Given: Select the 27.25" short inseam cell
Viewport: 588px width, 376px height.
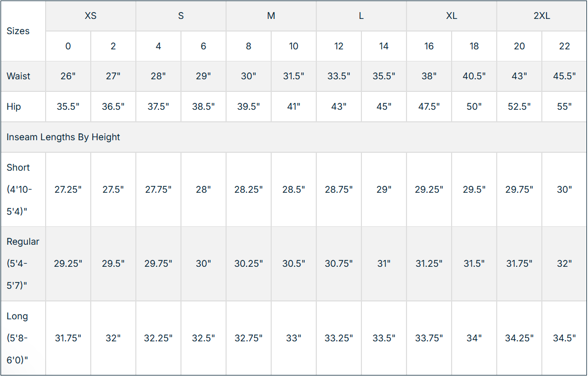Looking at the screenshot, I should pos(68,190).
